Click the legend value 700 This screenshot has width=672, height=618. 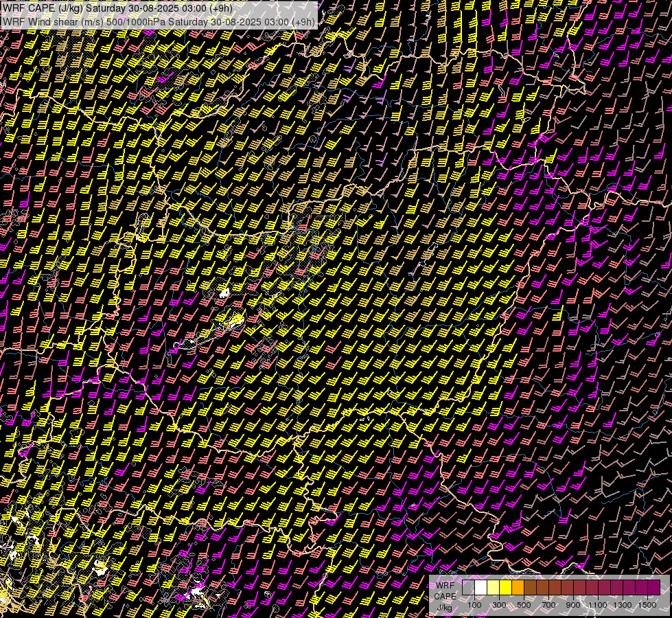coord(548,605)
